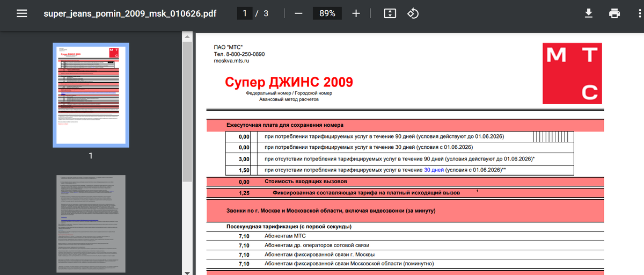Click the fit to page icon

pyautogui.click(x=390, y=13)
